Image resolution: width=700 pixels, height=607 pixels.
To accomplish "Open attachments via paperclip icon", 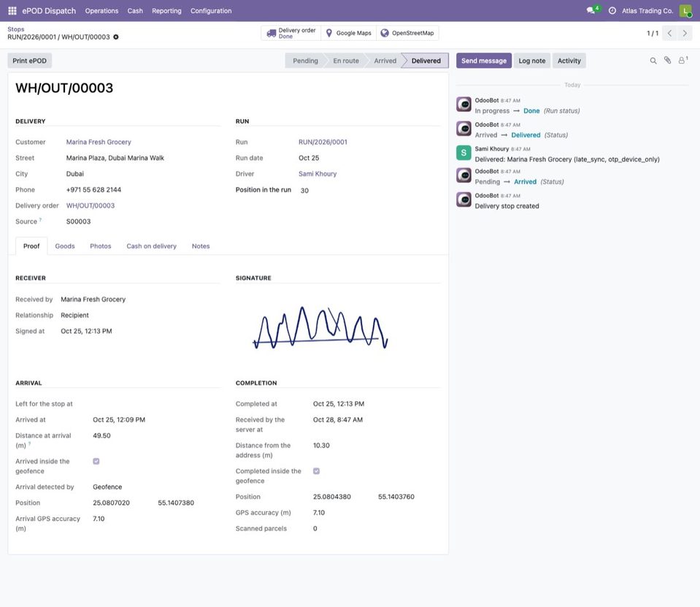I will coord(667,61).
